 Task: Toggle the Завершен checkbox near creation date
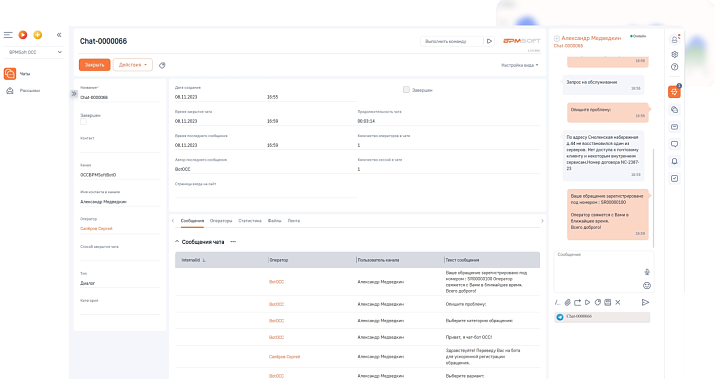pyautogui.click(x=406, y=90)
